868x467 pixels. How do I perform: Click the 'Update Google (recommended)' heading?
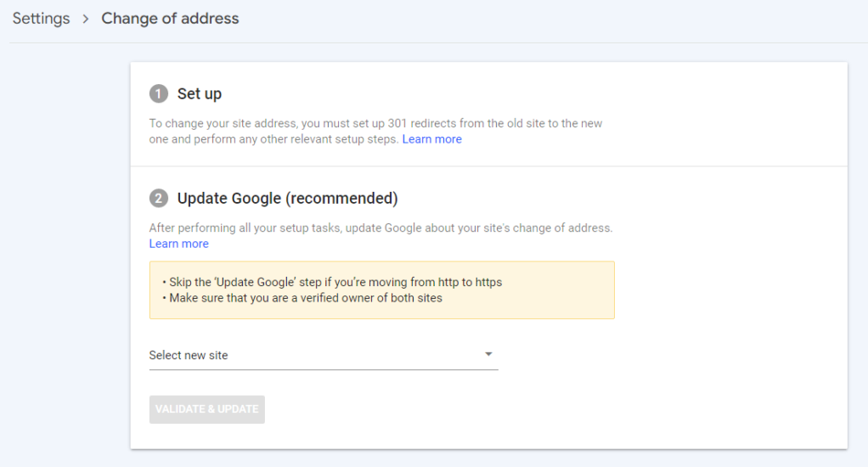pyautogui.click(x=287, y=199)
